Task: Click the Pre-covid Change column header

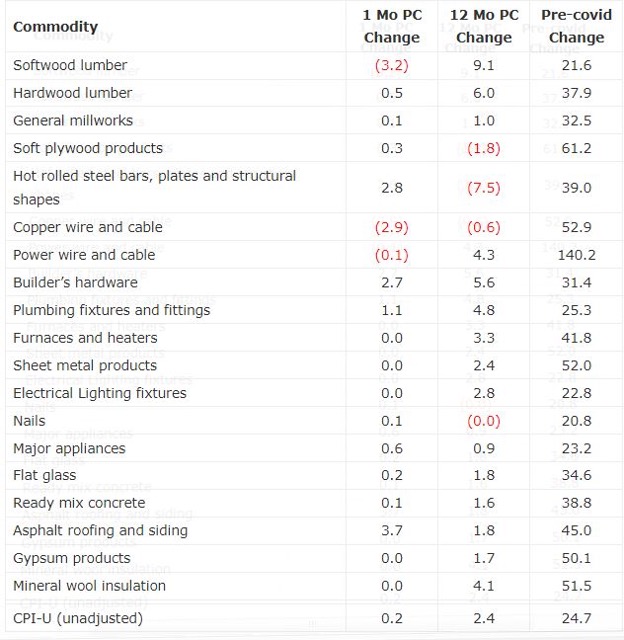Action: 577,26
